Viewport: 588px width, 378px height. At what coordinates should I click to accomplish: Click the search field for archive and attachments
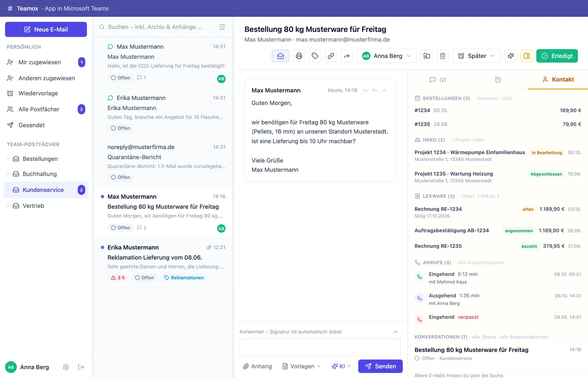[155, 27]
